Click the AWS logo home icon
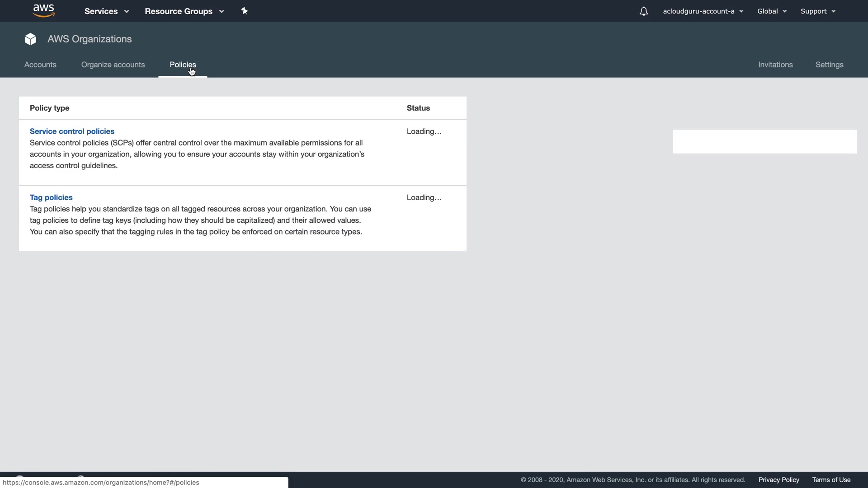 pyautogui.click(x=44, y=11)
